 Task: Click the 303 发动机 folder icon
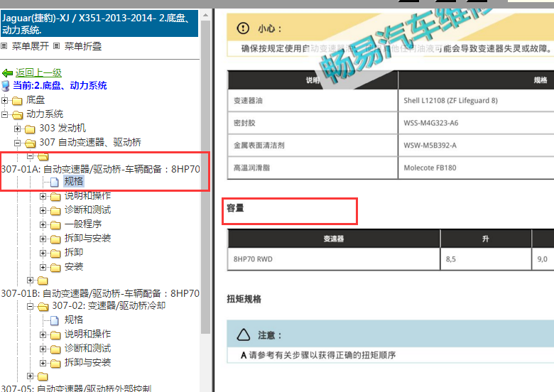tap(30, 129)
